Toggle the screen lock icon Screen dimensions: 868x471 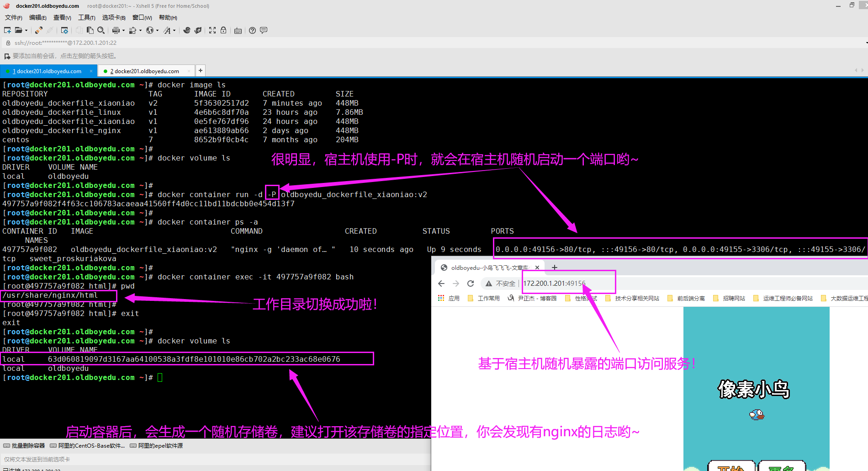(223, 30)
